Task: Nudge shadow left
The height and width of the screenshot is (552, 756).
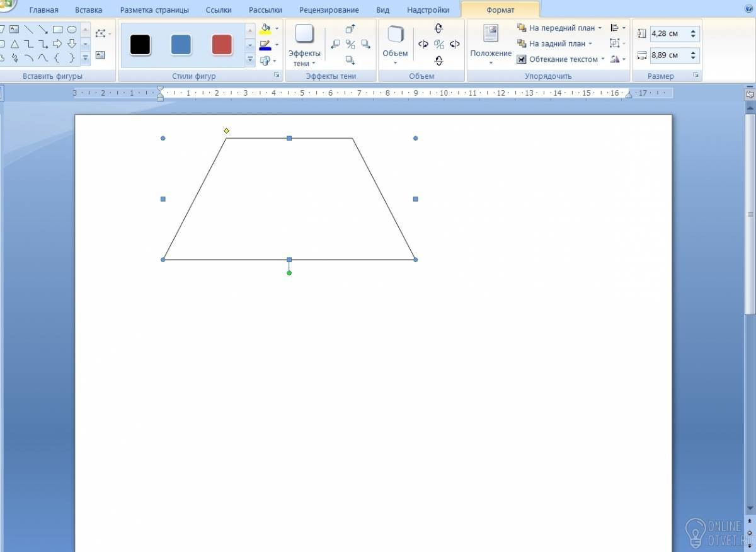Action: pyautogui.click(x=335, y=44)
